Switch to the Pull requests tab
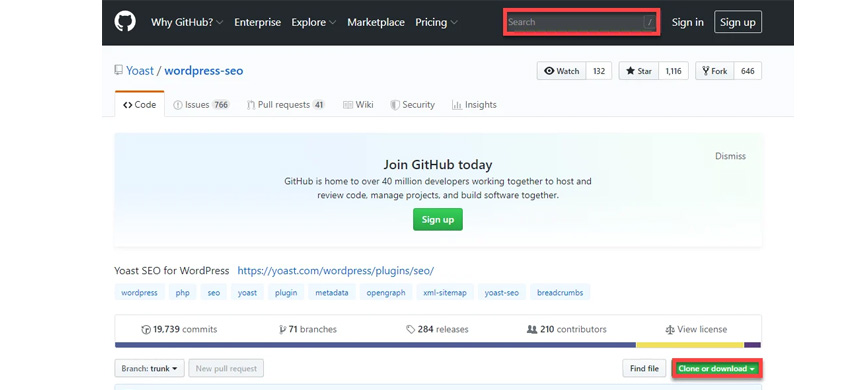868x390 pixels. pos(286,105)
